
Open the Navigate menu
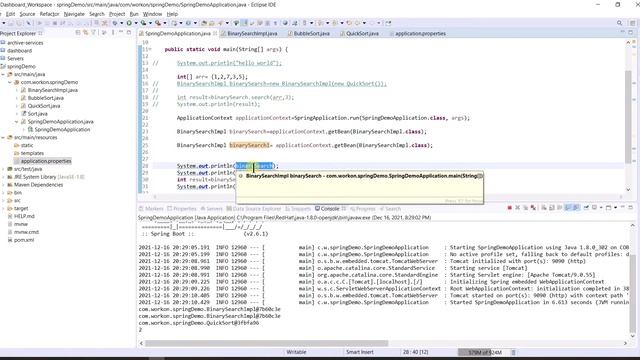tap(74, 14)
